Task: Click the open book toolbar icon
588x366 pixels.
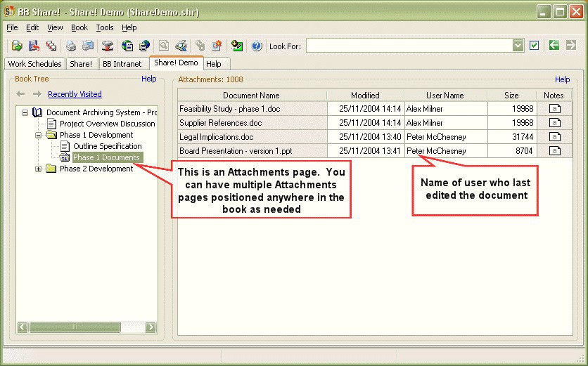Action: (17, 46)
